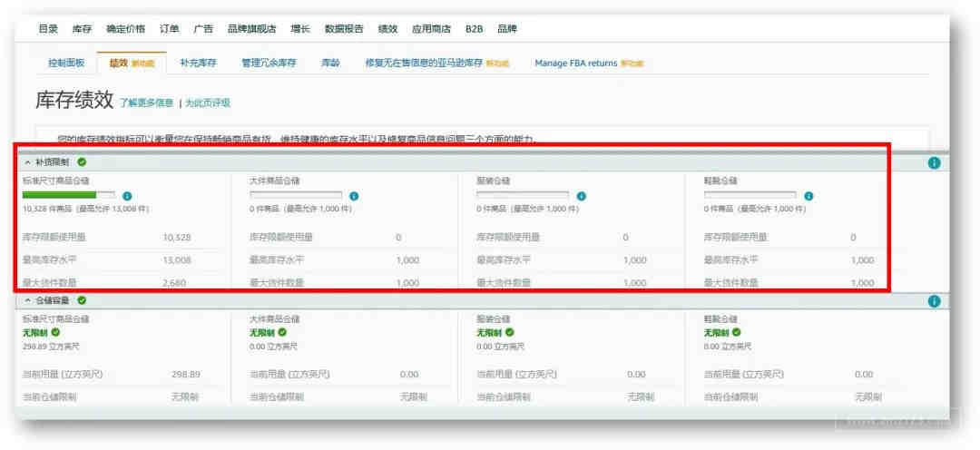Click the 库存绩效 page heading

(x=74, y=100)
